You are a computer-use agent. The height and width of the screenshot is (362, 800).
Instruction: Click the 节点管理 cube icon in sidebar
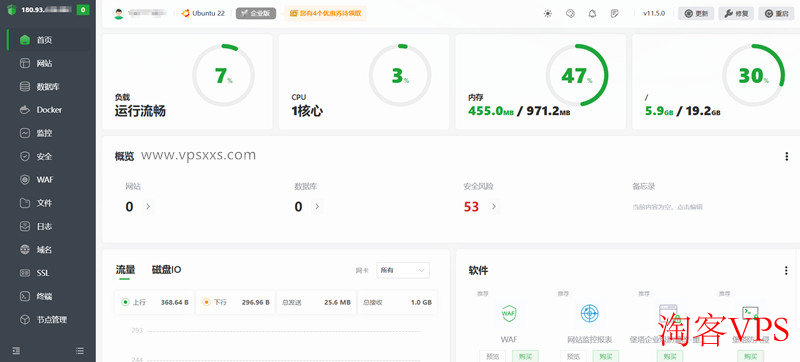point(24,320)
